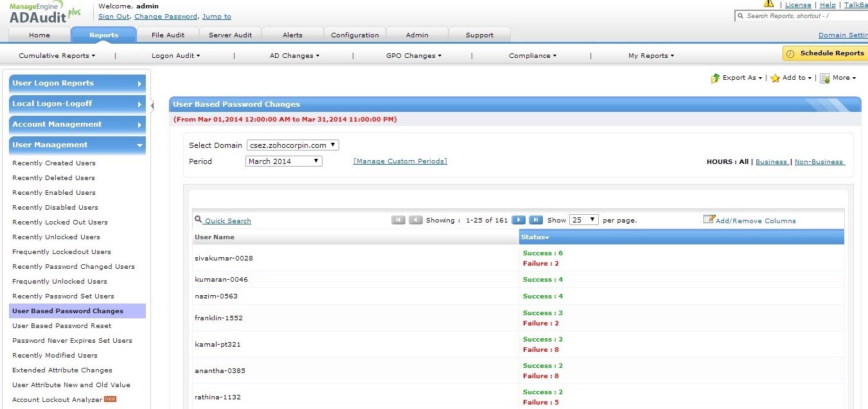Click the Quick Search magnifier icon
Viewport: 868px width, 409px height.
coord(198,219)
